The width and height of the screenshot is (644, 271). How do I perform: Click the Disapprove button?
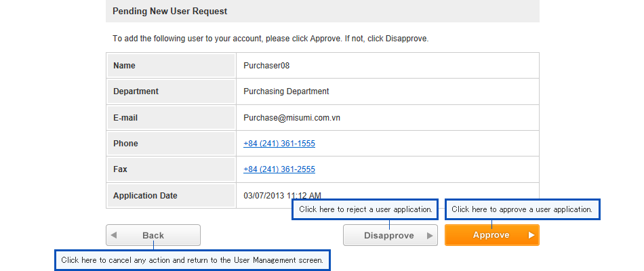coord(390,235)
